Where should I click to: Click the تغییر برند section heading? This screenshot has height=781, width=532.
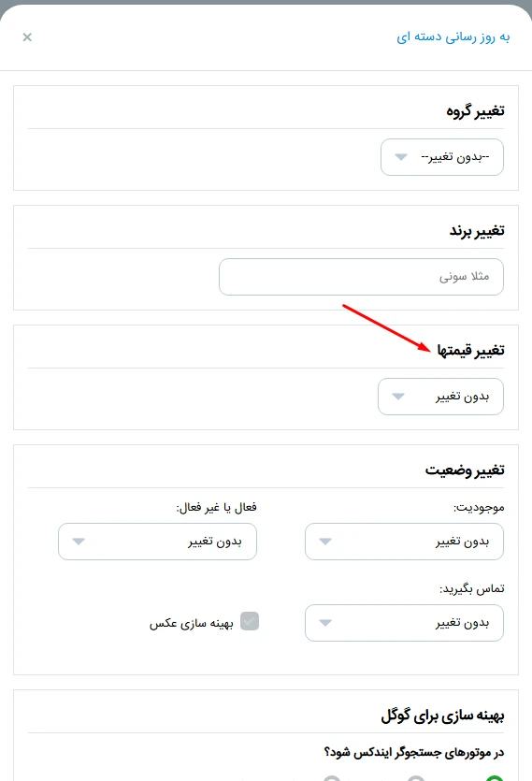pos(477,231)
